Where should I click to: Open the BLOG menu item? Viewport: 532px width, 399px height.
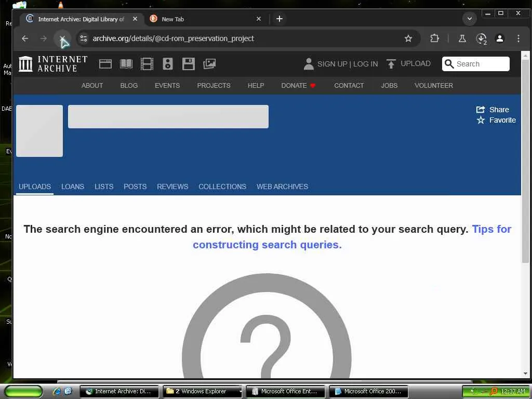click(129, 86)
